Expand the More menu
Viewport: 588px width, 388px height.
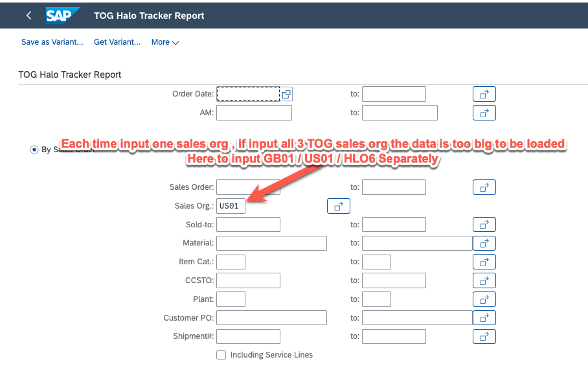[x=165, y=42]
